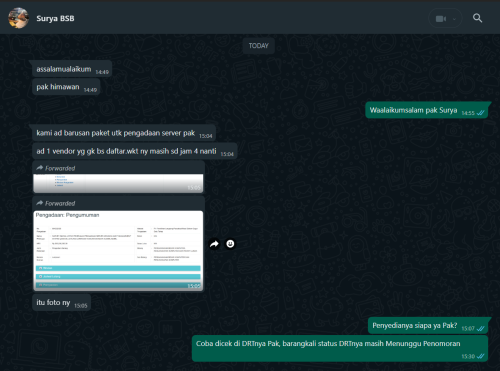Viewport: 500px width, 371px height.
Task: Click read receipt ticks on the 15:30 message
Action: (480, 356)
